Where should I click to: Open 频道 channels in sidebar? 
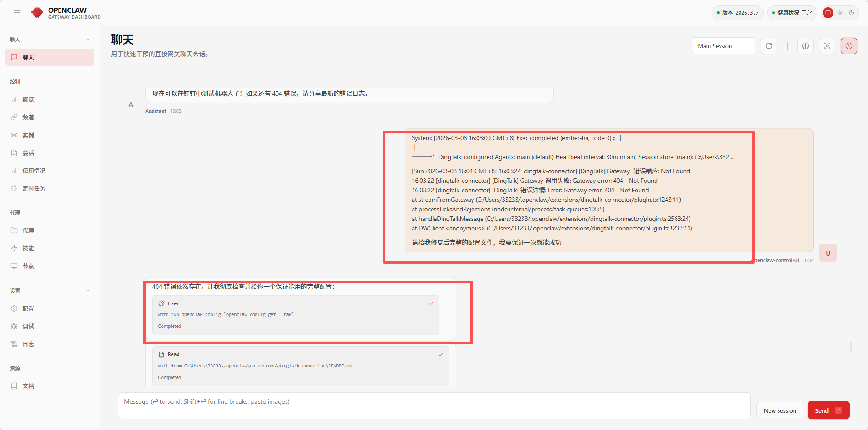pyautogui.click(x=28, y=117)
